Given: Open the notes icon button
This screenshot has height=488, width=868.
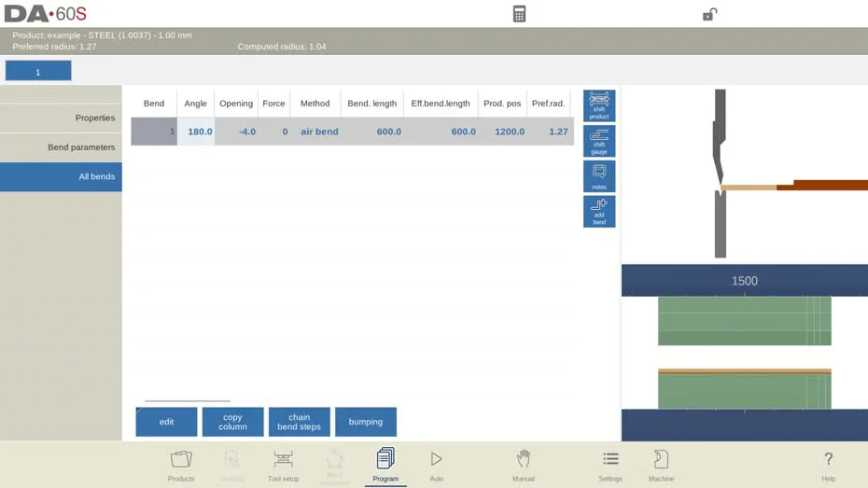Looking at the screenshot, I should (599, 176).
